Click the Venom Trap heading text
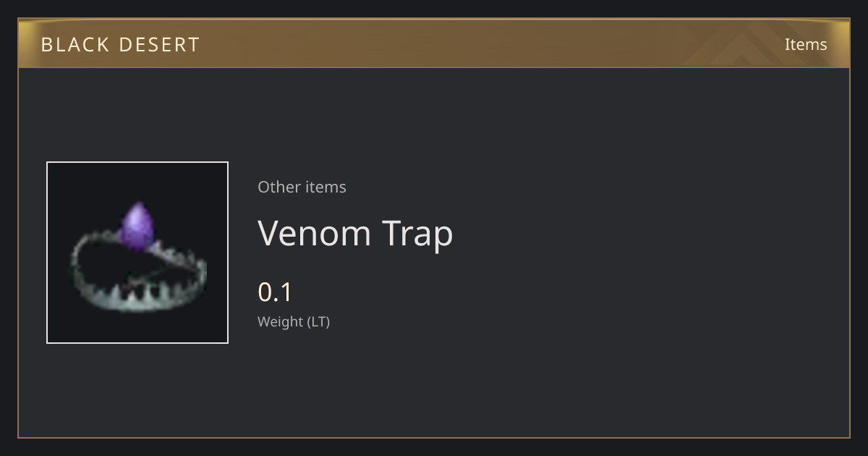 (355, 233)
